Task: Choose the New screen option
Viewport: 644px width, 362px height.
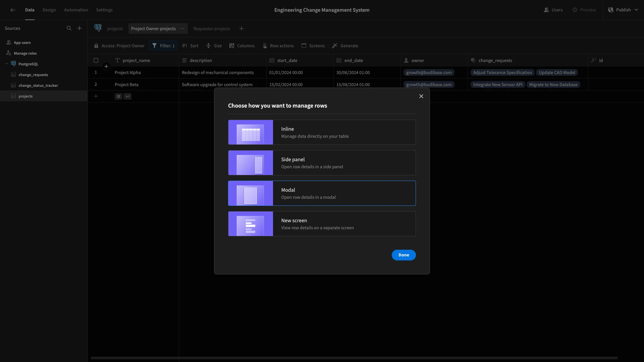Action: click(322, 224)
